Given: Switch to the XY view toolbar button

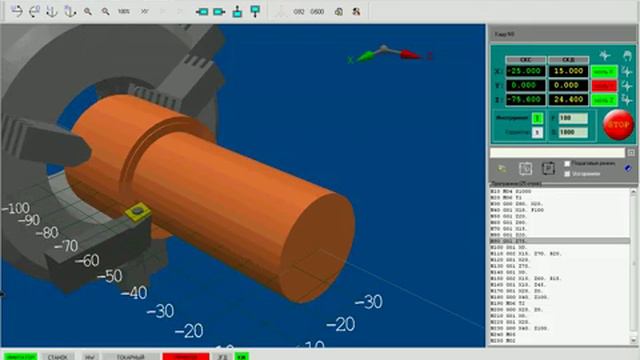Looking at the screenshot, I should (x=144, y=12).
